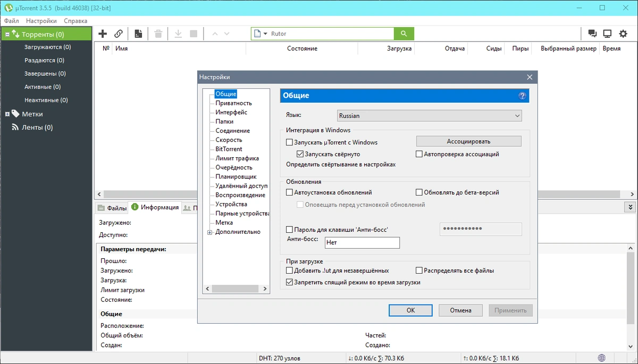Image resolution: width=638 pixels, height=364 pixels.
Task: Click the Rutor search input field
Action: pyautogui.click(x=331, y=34)
